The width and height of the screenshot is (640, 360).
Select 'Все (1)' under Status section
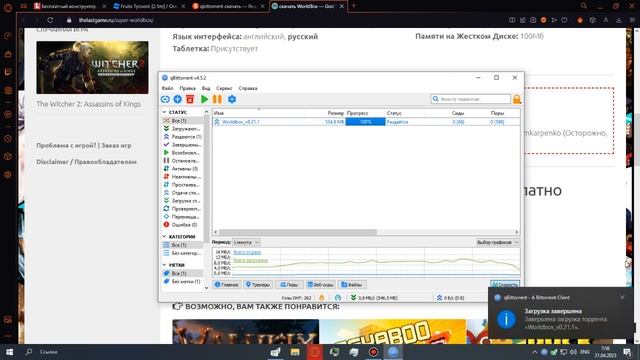tap(182, 121)
